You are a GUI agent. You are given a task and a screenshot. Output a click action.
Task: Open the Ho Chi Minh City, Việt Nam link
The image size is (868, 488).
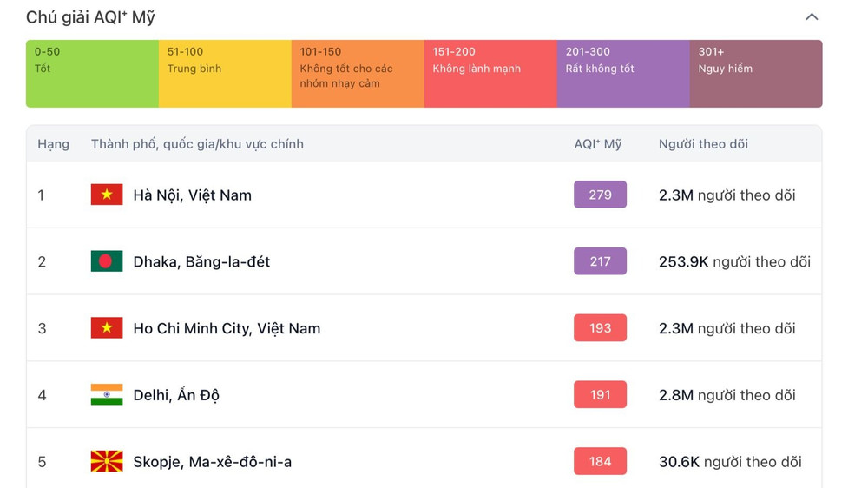[x=227, y=328]
